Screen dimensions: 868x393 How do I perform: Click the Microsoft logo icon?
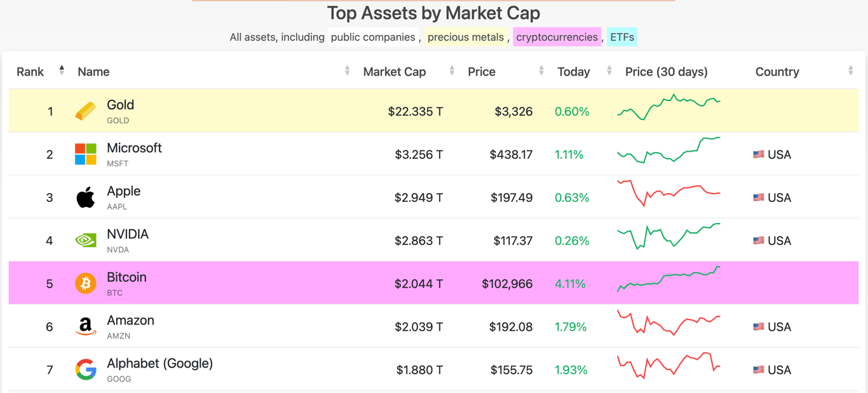point(86,154)
